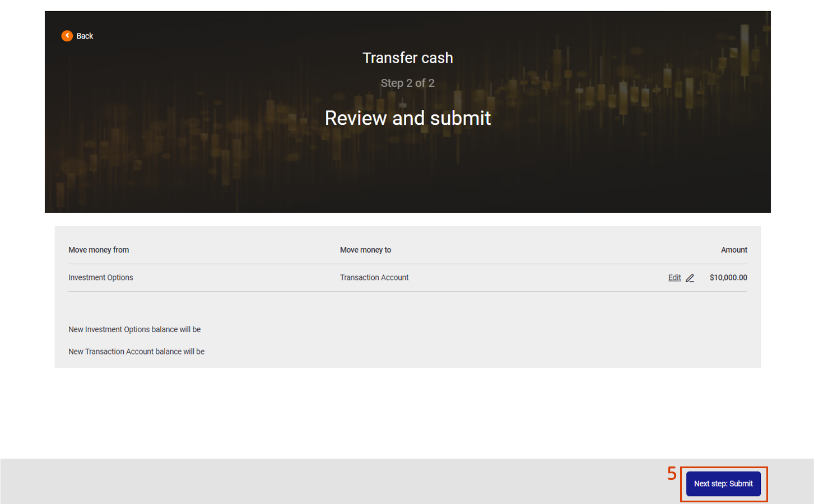Click the Step 2 of 2 indicator
The height and width of the screenshot is (504, 814).
(x=407, y=83)
